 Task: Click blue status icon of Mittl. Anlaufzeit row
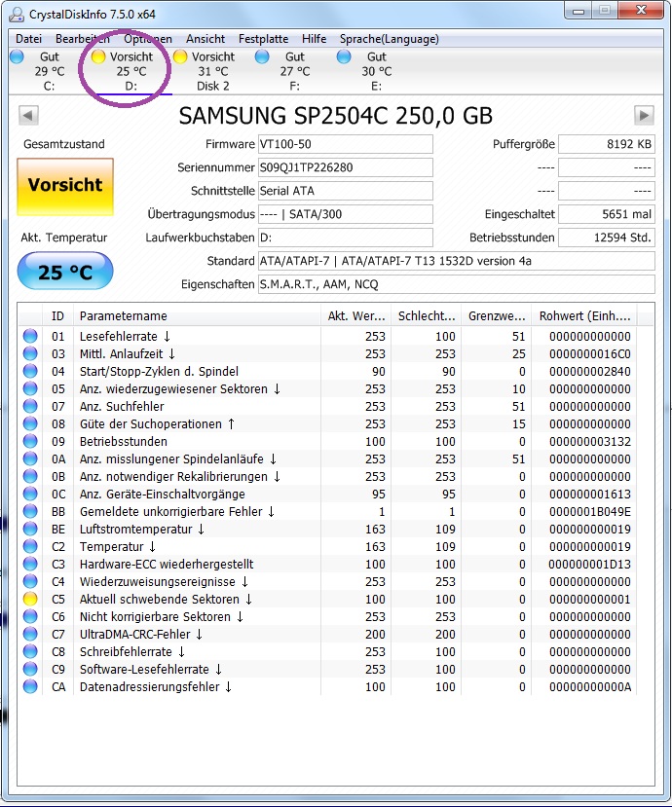click(x=30, y=353)
